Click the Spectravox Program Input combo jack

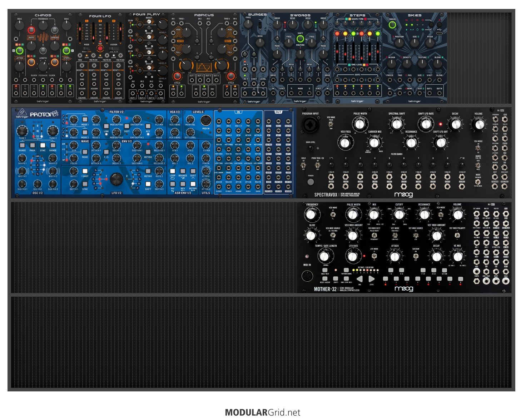click(310, 125)
